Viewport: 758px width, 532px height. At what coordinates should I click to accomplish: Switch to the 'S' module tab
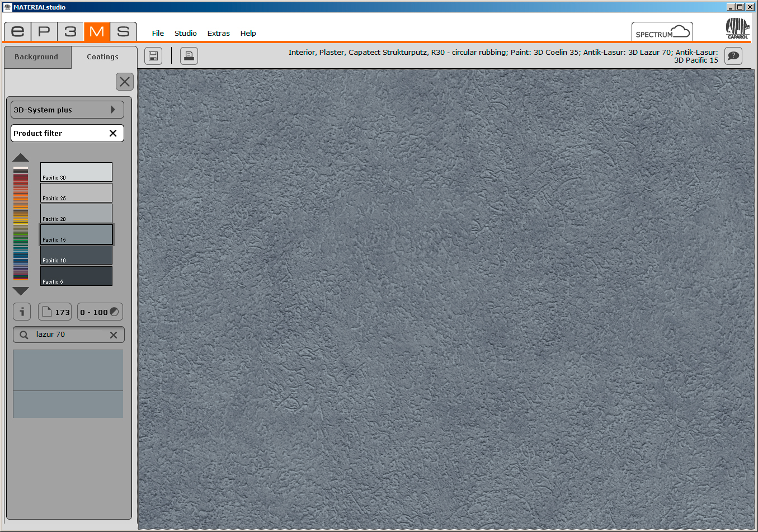point(123,31)
